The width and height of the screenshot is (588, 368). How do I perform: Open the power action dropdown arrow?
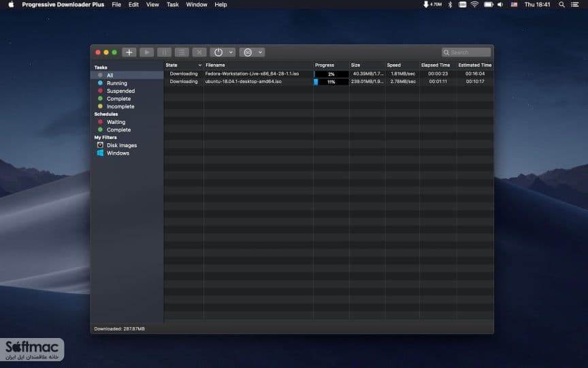[x=231, y=52]
